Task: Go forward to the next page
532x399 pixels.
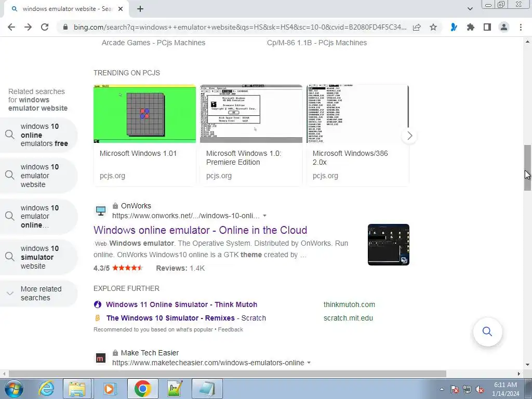Action: [28, 27]
